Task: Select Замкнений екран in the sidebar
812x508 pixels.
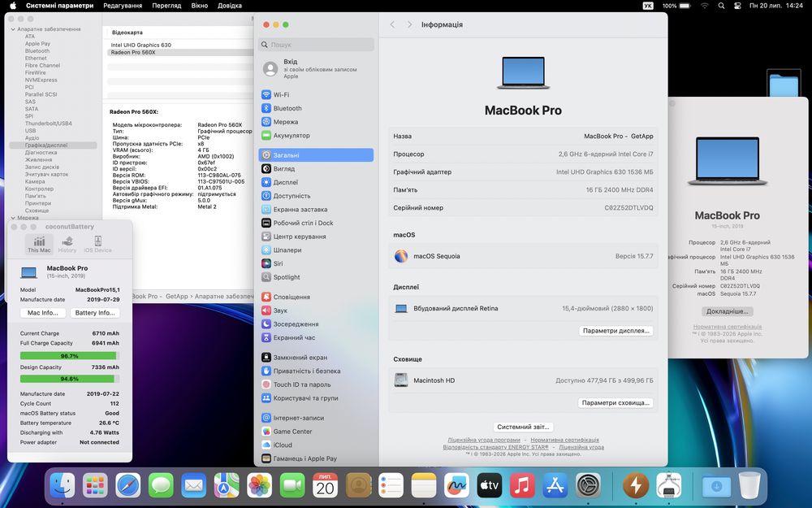Action: point(316,357)
